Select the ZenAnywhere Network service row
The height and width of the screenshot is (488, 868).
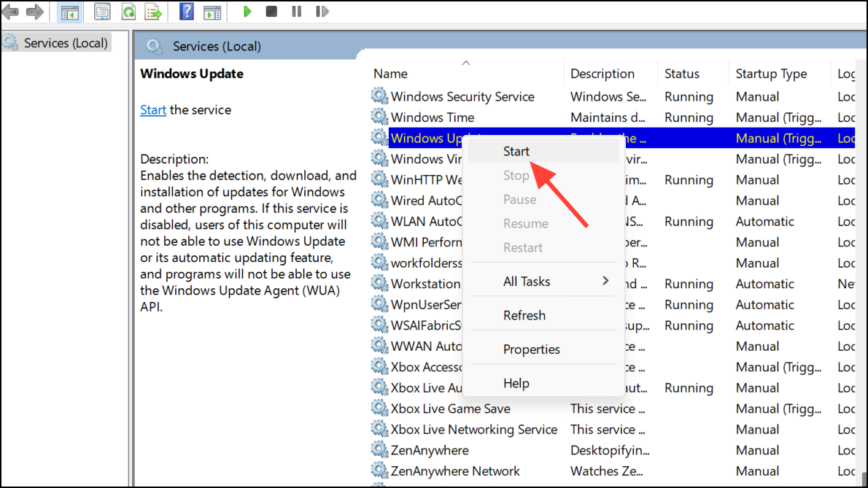[613, 470]
